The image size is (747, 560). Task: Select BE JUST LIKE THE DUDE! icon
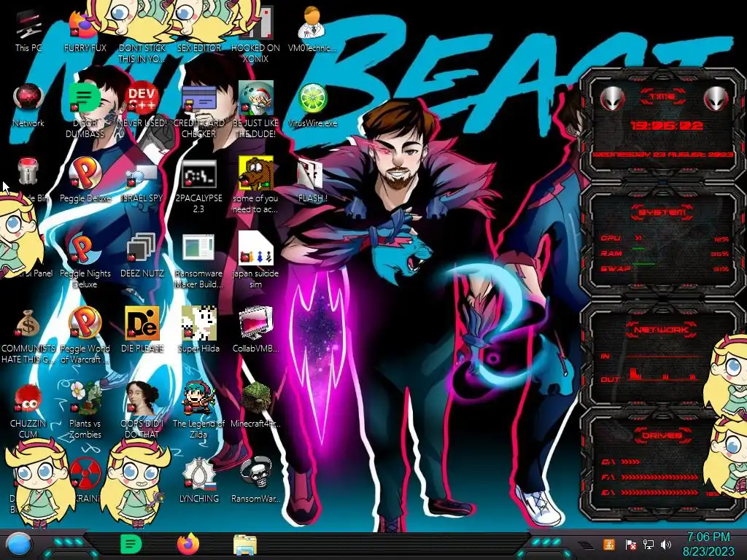[255, 111]
